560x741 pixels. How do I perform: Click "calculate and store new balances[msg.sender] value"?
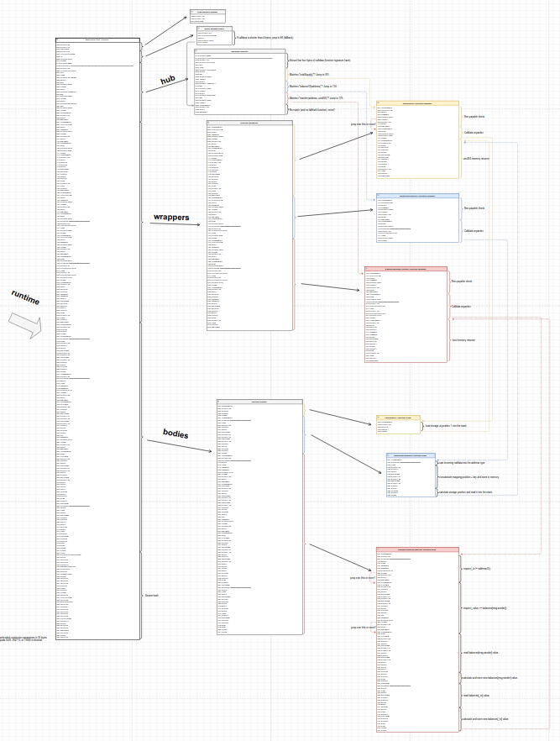coord(489,678)
